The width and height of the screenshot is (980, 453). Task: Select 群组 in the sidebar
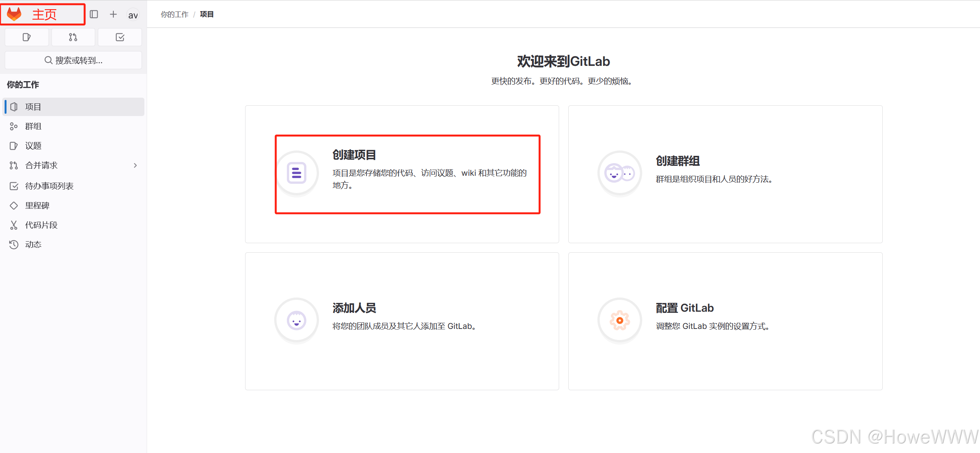click(x=74, y=126)
